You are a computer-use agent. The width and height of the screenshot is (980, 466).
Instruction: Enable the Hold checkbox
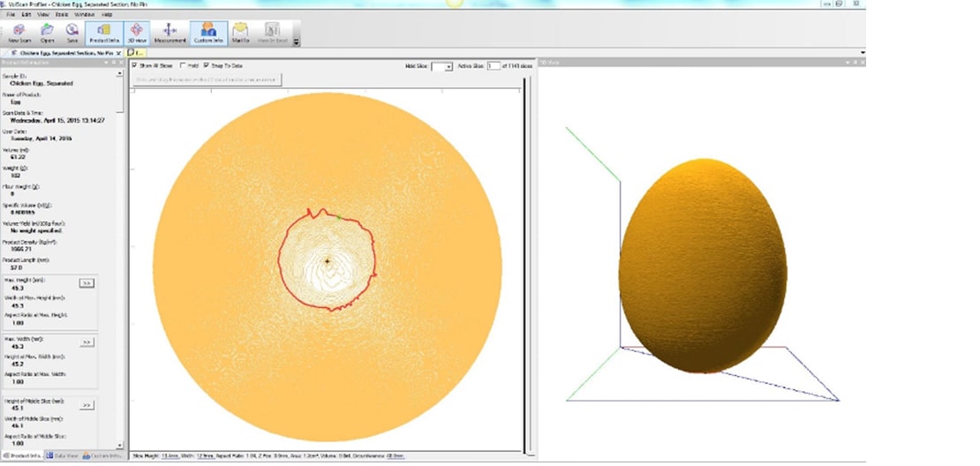click(182, 65)
